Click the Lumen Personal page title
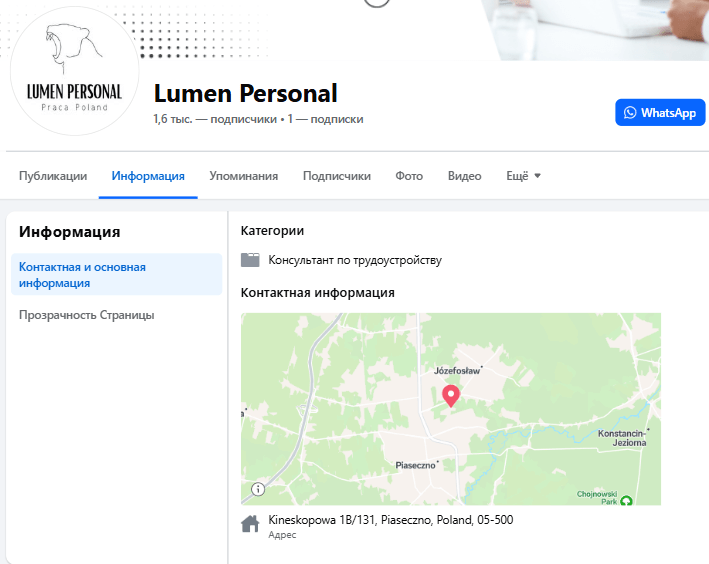 pyautogui.click(x=246, y=93)
